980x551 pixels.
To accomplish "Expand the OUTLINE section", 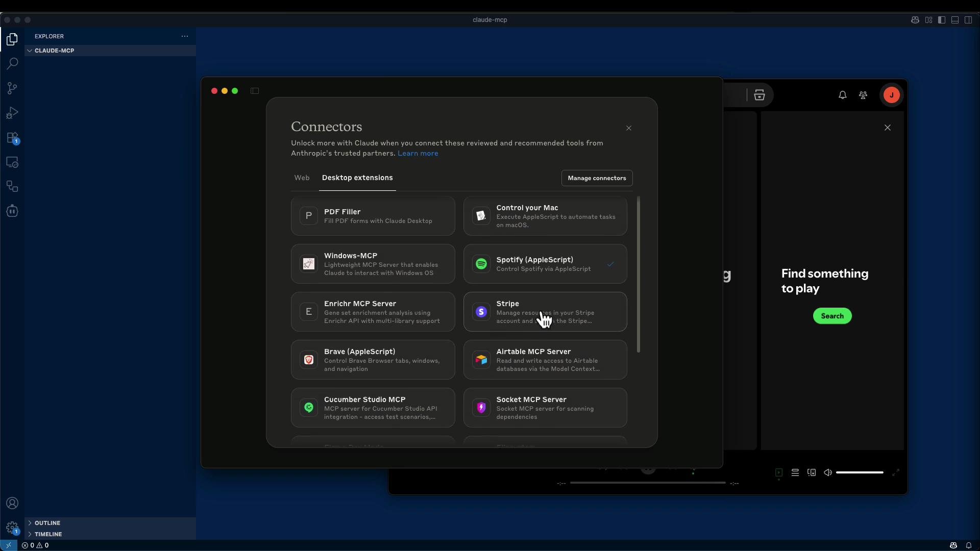I will 110,523.
